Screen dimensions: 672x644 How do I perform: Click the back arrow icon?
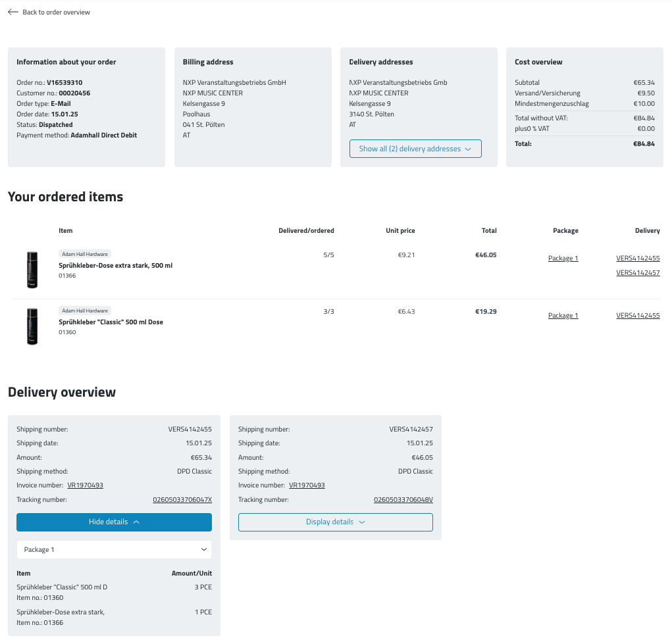point(13,12)
